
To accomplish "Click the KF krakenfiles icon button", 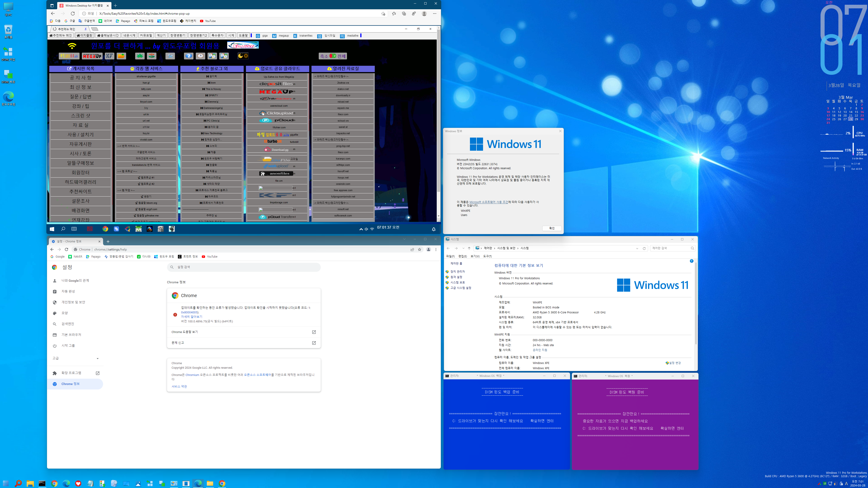I will tap(109, 56).
